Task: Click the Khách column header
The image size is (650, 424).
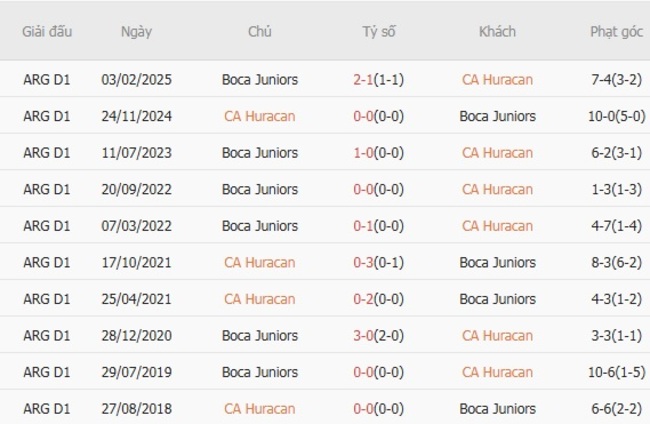Action: (497, 31)
